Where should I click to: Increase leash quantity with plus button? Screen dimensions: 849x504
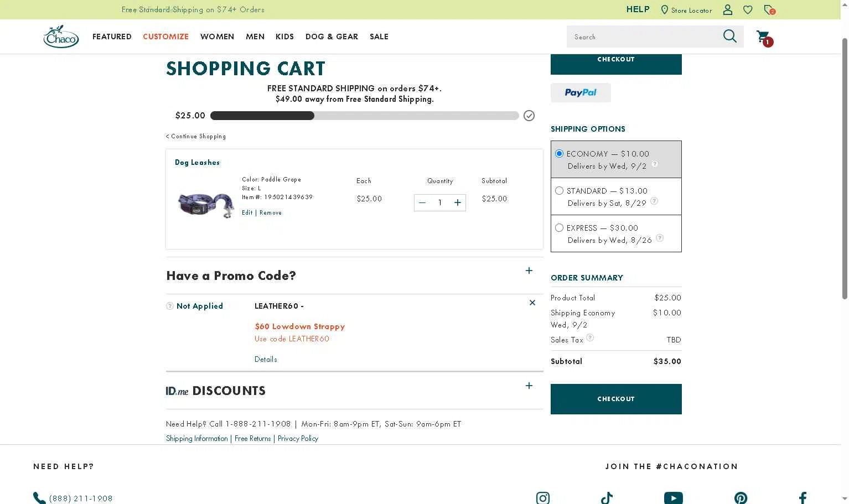click(458, 202)
